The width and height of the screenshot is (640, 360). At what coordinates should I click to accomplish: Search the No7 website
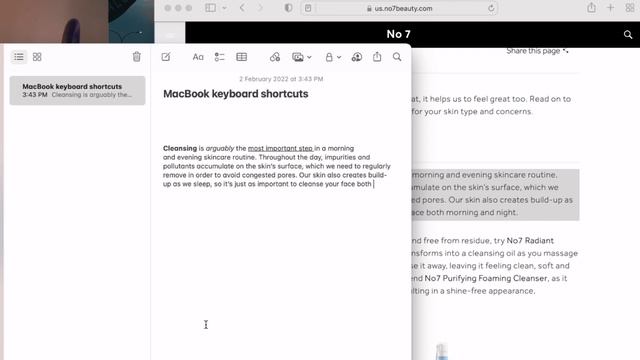pos(628,35)
